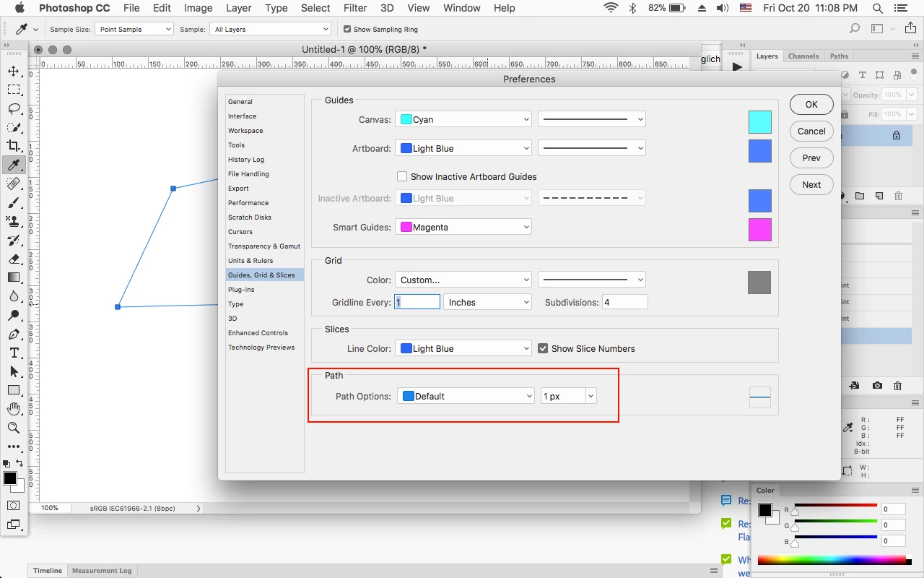Select the Blur tool
The image size is (924, 578).
coord(14,296)
